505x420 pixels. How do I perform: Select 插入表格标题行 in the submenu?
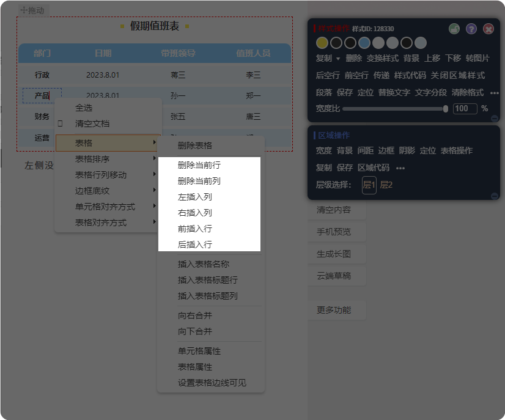point(208,280)
